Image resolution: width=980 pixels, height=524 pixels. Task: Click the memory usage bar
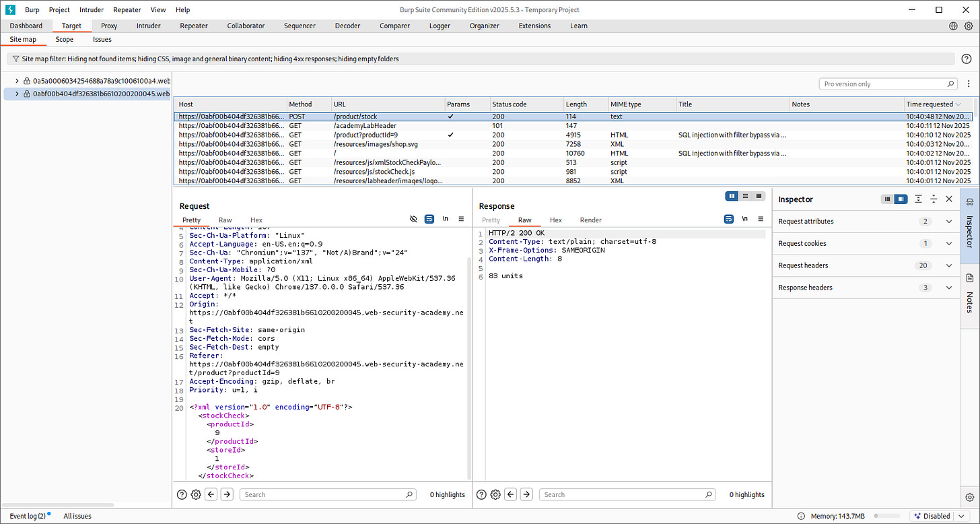(888, 516)
